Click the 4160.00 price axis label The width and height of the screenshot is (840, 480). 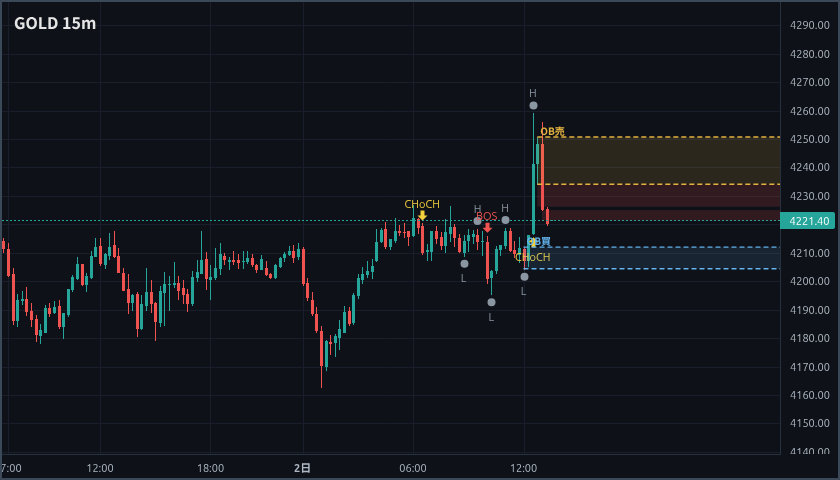coord(809,395)
